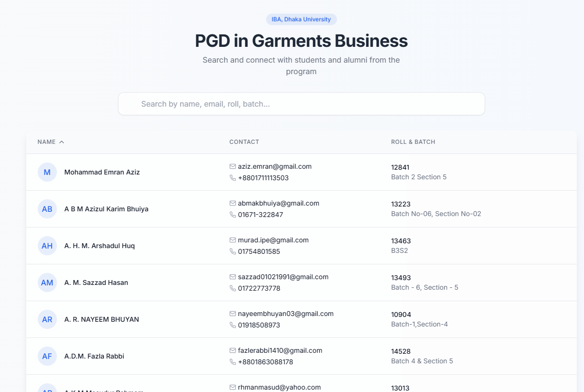Image resolution: width=584 pixels, height=392 pixels.
Task: Toggle the sort arrow next to Name header
Action: tap(62, 142)
